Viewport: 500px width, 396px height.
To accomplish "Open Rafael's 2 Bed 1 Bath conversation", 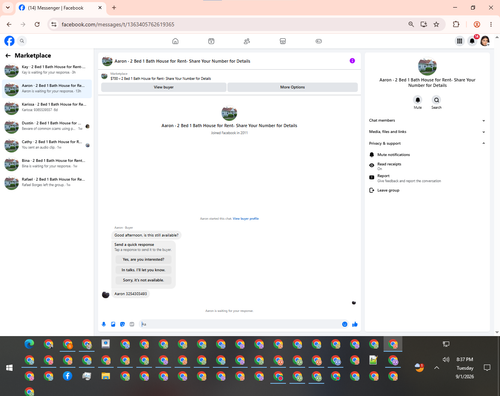I will tap(47, 182).
